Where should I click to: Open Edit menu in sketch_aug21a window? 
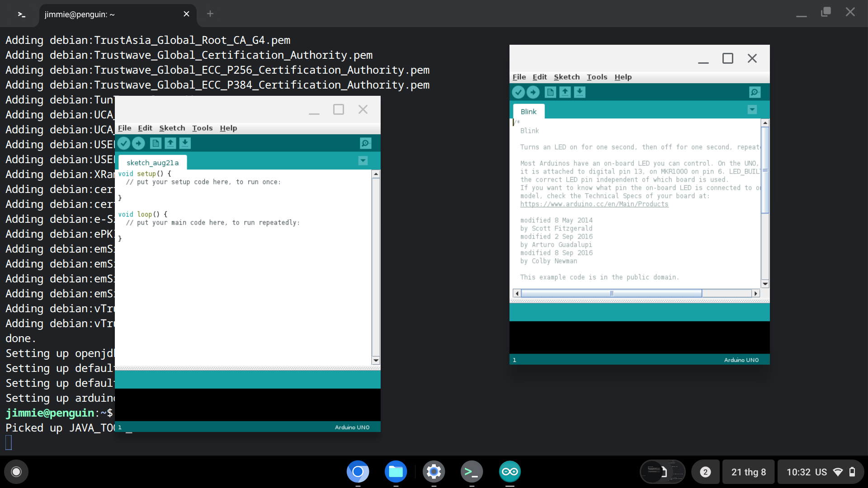pos(145,128)
